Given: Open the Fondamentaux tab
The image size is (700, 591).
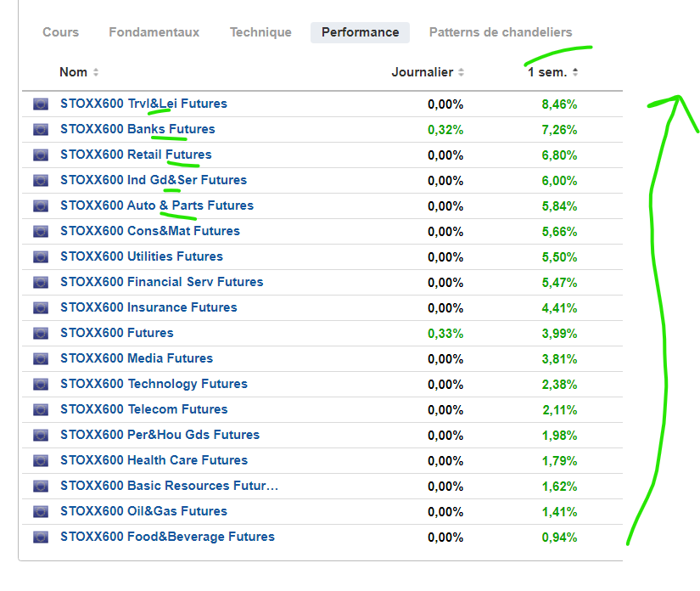Looking at the screenshot, I should click(x=154, y=32).
